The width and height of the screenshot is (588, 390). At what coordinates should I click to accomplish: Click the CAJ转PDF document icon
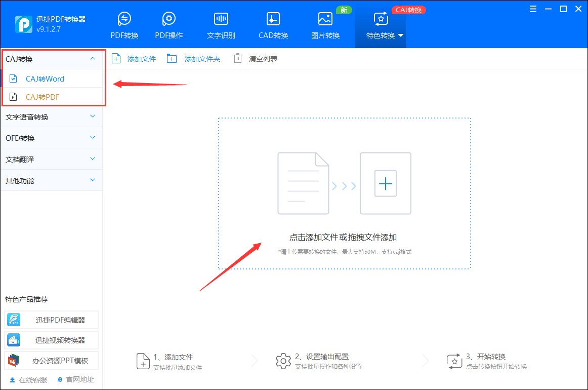tap(13, 97)
